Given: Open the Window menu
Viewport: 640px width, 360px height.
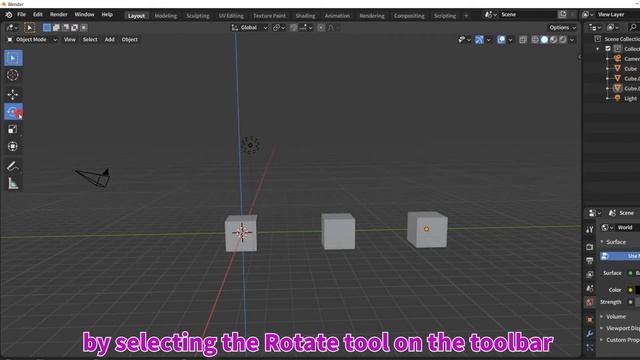Looking at the screenshot, I should (84, 14).
